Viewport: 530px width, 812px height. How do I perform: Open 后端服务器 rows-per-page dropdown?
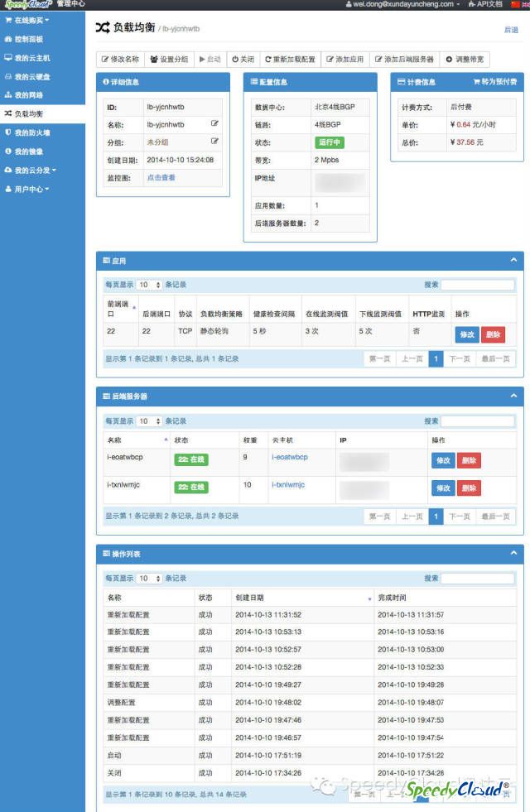click(x=149, y=421)
